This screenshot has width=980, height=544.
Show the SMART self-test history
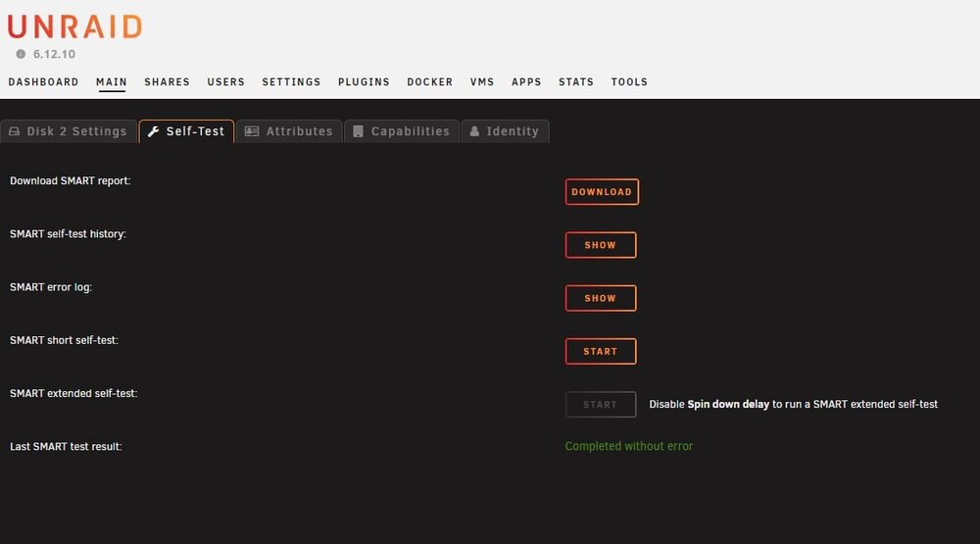tap(601, 245)
